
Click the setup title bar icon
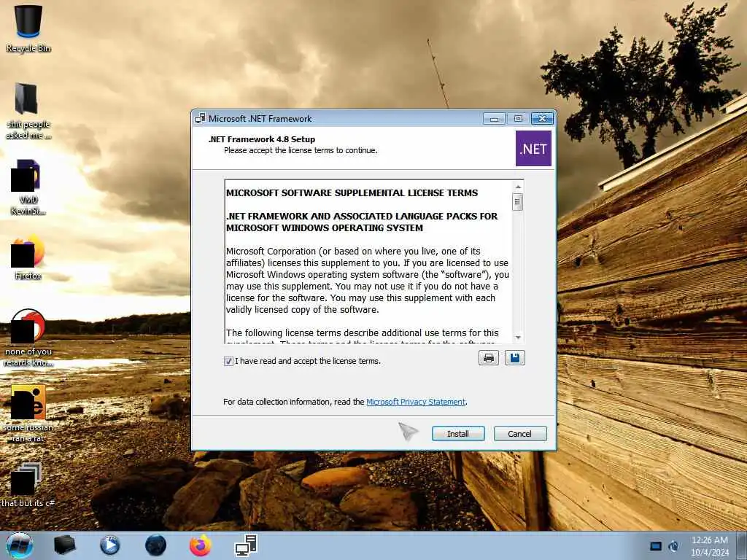click(x=200, y=118)
